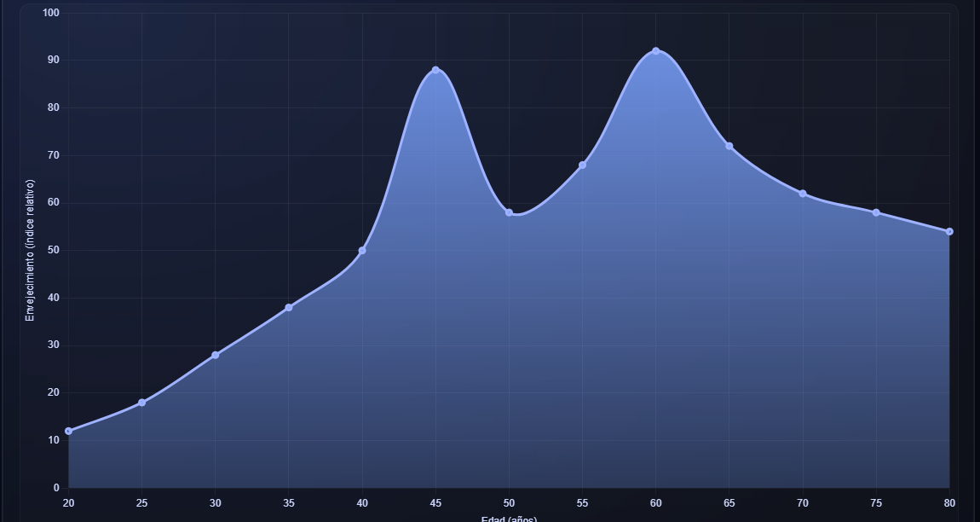This screenshot has width=980, height=522.
Task: Select the data point at age 55
Action: click(x=582, y=165)
